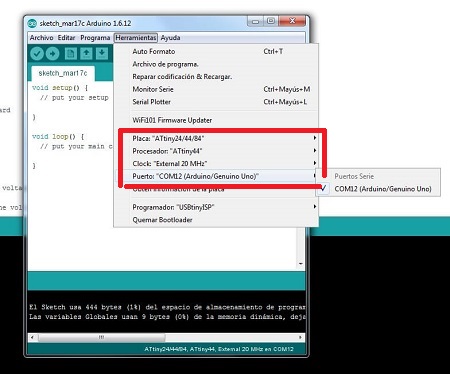Select Quemar Bootloader
This screenshot has width=450, height=374.
pos(216,220)
